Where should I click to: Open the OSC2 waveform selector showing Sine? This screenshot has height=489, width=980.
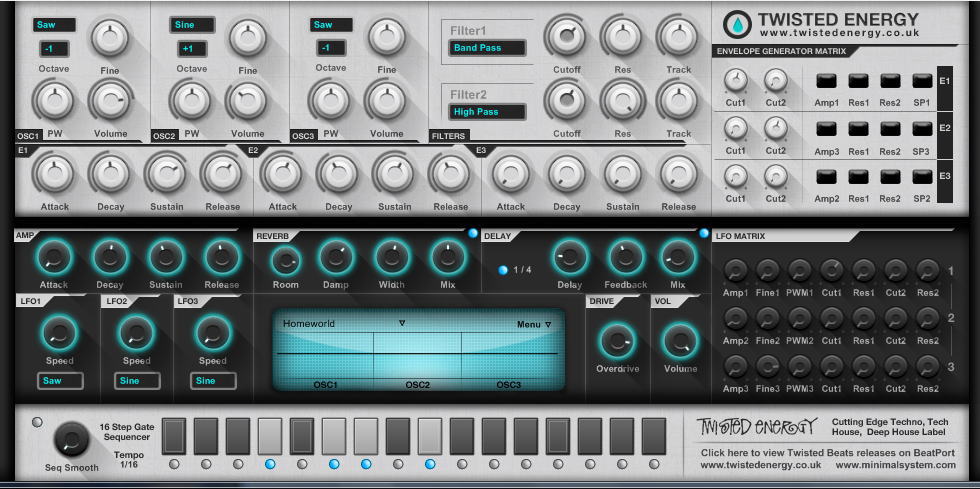point(192,25)
